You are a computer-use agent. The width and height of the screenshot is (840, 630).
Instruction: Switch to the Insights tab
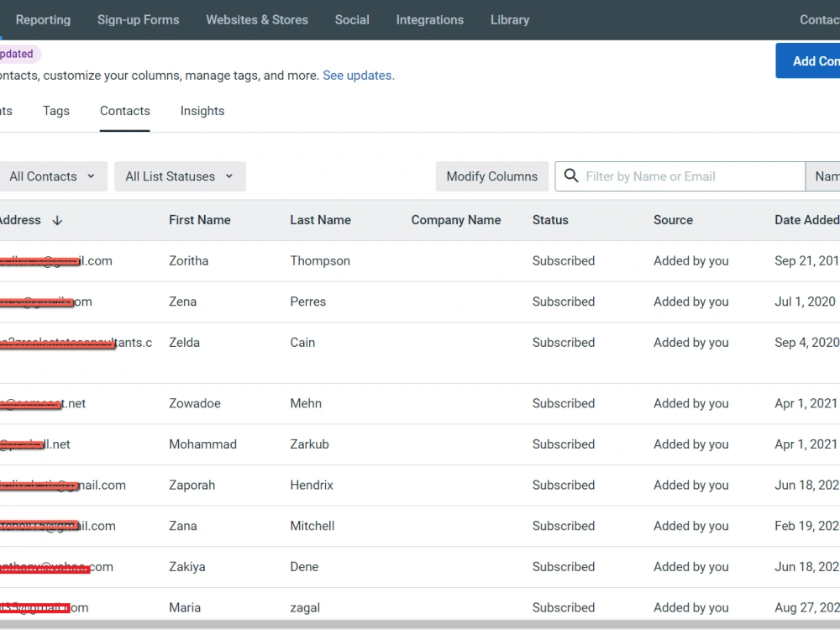pyautogui.click(x=202, y=111)
